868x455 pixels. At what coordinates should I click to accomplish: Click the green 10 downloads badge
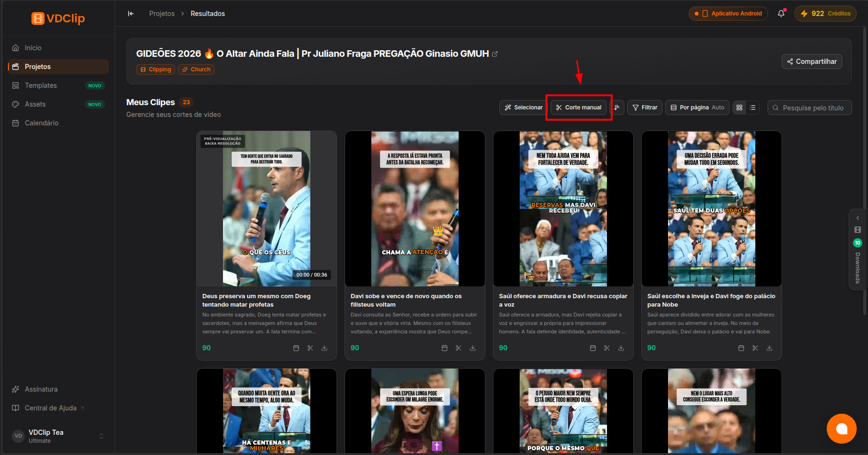(x=858, y=243)
